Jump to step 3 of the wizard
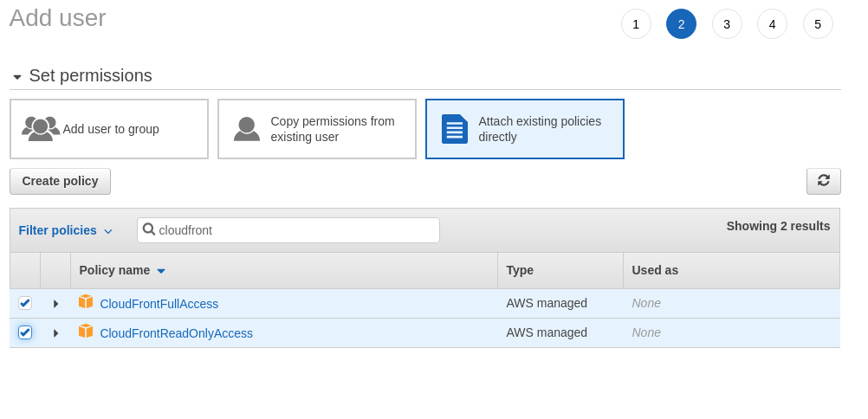This screenshot has width=868, height=419. [x=727, y=24]
